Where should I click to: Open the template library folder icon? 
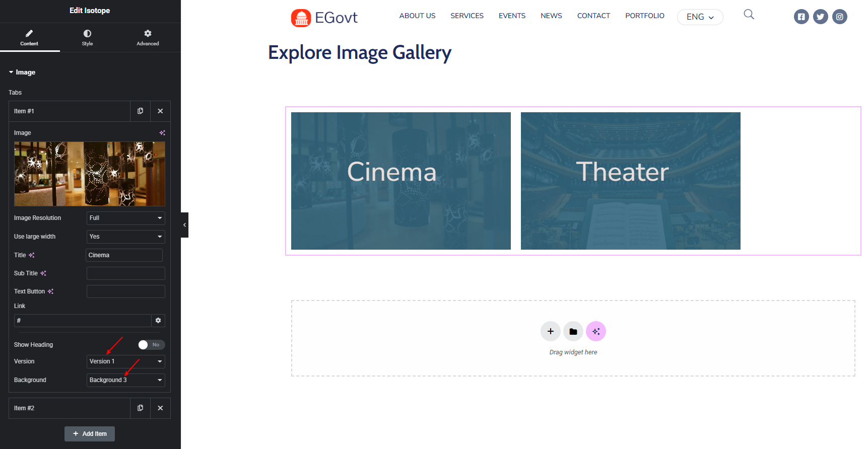pyautogui.click(x=573, y=331)
